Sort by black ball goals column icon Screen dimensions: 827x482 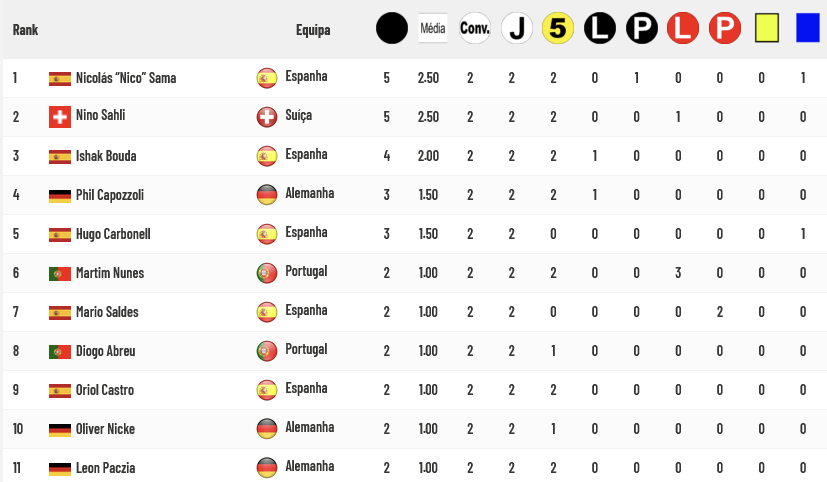point(392,28)
